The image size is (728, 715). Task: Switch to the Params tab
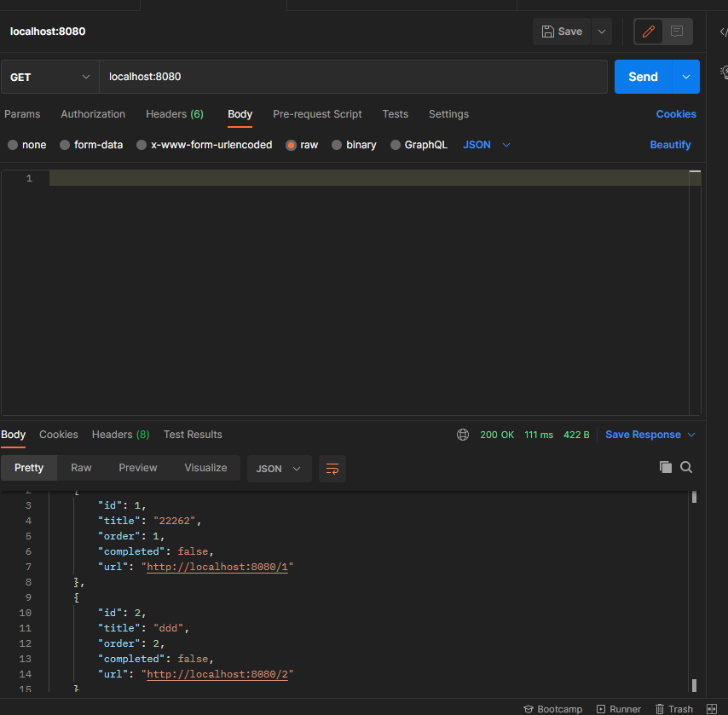click(x=22, y=114)
